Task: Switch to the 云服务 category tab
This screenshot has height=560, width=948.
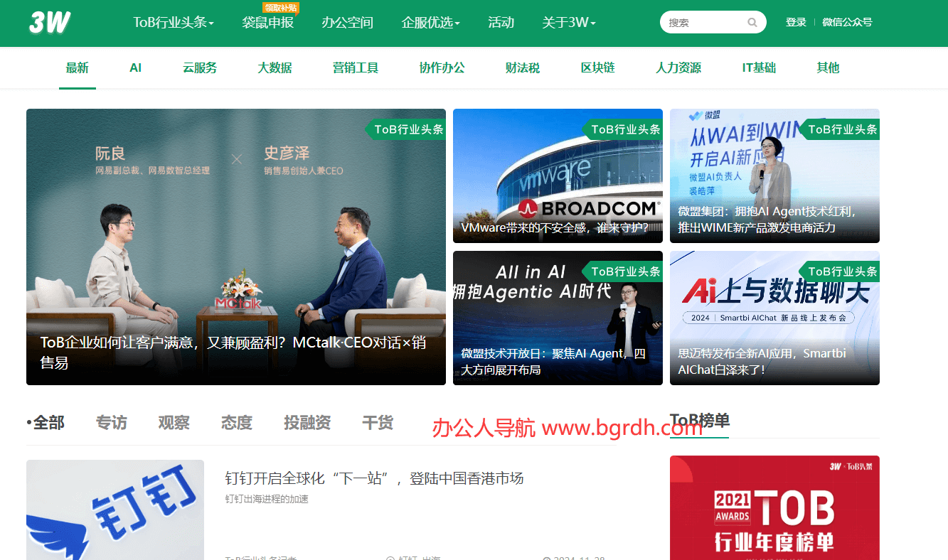Action: pyautogui.click(x=200, y=68)
